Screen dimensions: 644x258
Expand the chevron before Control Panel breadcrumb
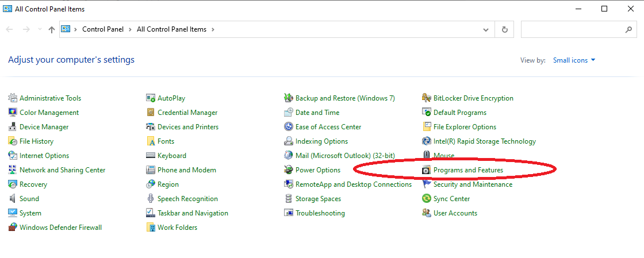[75, 29]
